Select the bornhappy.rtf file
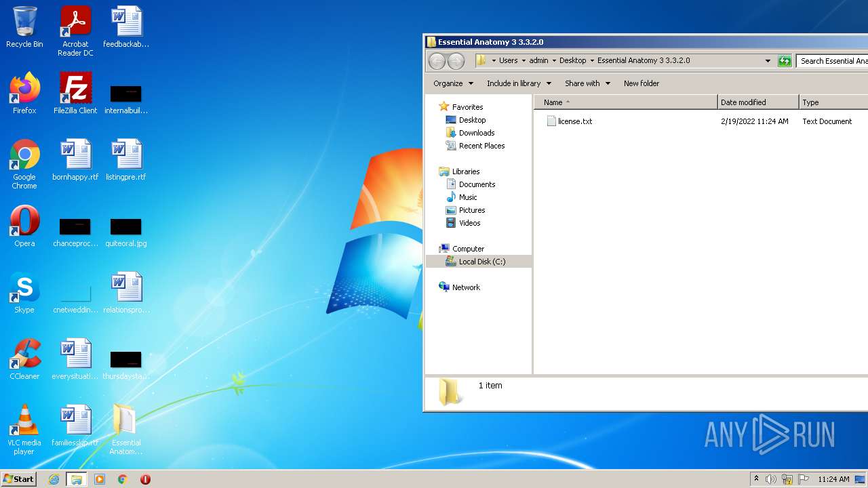 coord(75,160)
